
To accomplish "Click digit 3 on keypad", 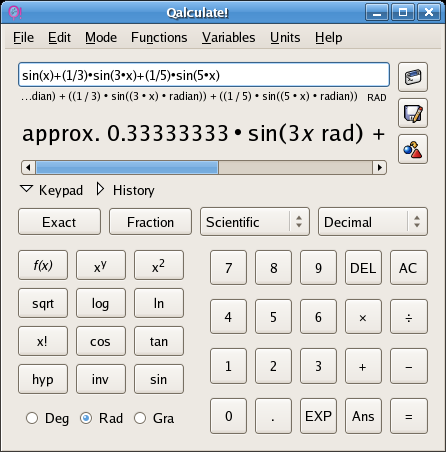I will [x=318, y=366].
